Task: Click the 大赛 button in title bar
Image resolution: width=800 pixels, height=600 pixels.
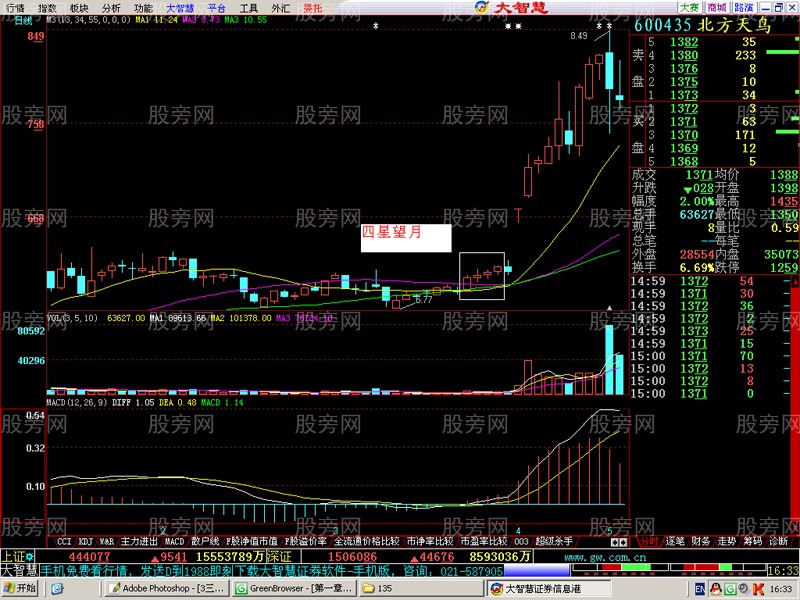Action: pos(689,7)
